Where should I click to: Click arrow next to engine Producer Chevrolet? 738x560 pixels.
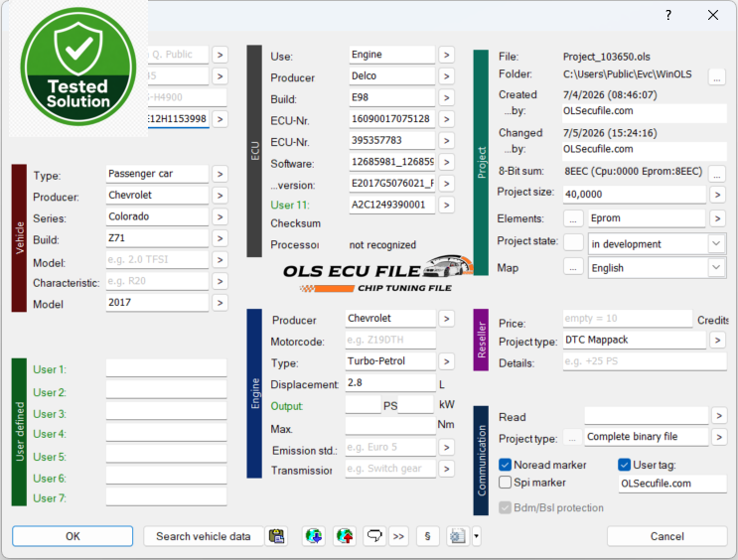[x=447, y=319]
